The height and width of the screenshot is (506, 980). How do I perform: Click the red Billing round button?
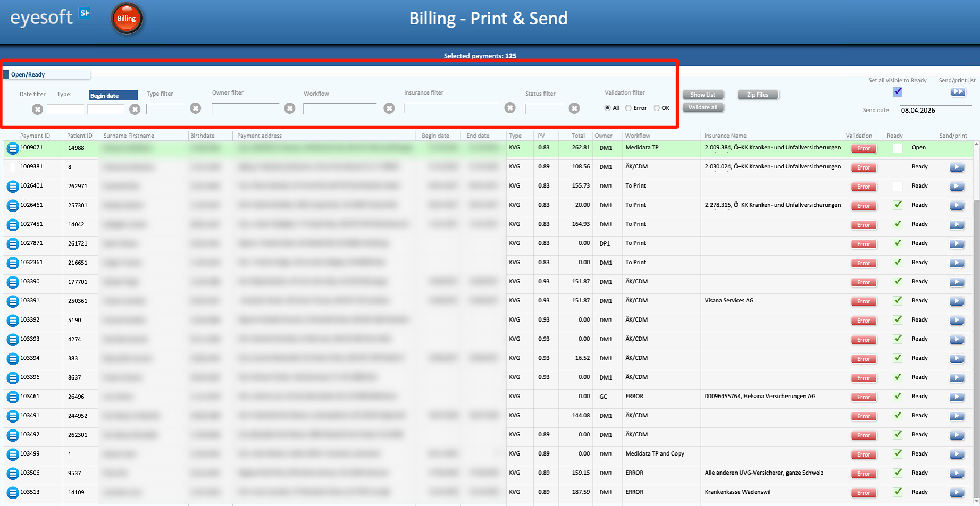coord(127,19)
